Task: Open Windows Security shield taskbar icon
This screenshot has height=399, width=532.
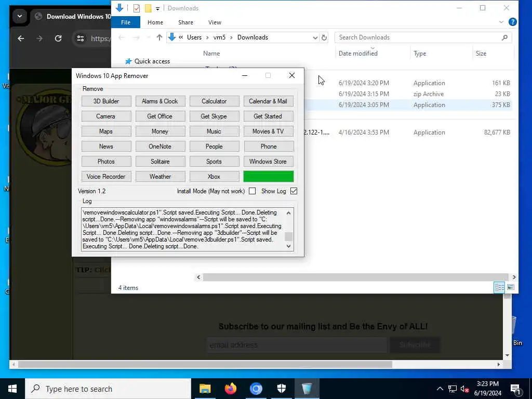Action: tap(281, 389)
